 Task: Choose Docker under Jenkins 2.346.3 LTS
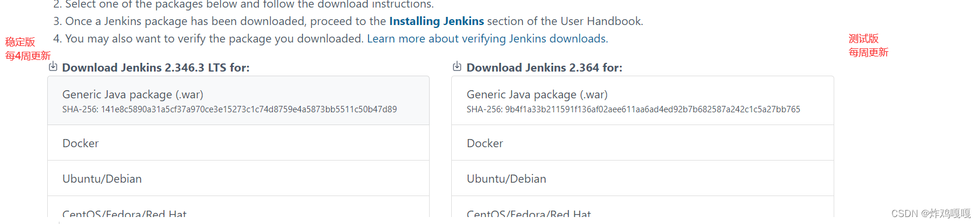point(238,143)
